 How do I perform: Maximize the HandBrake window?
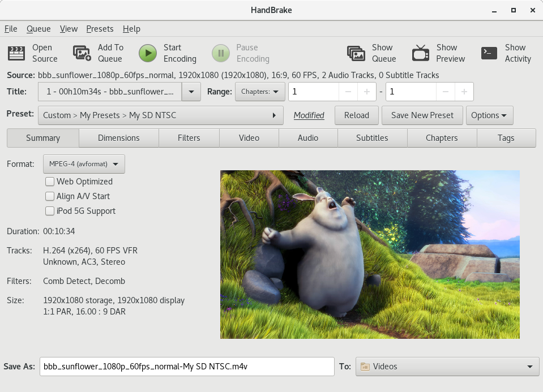pos(514,10)
